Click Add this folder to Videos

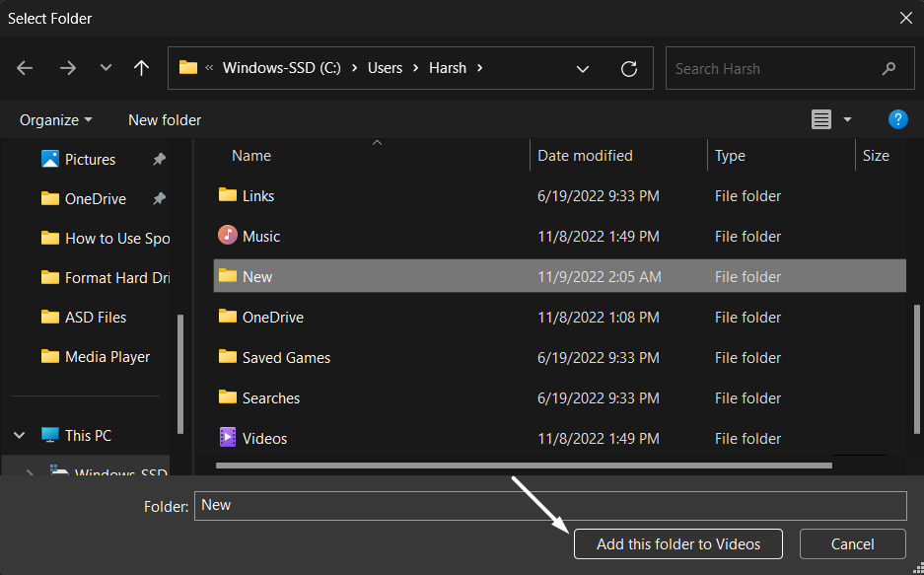pos(678,543)
